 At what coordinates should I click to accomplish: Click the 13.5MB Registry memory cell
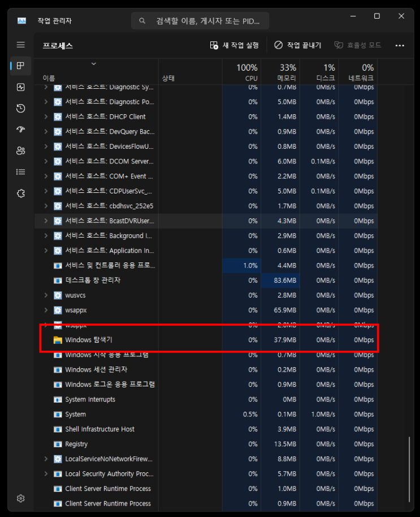[x=280, y=444]
